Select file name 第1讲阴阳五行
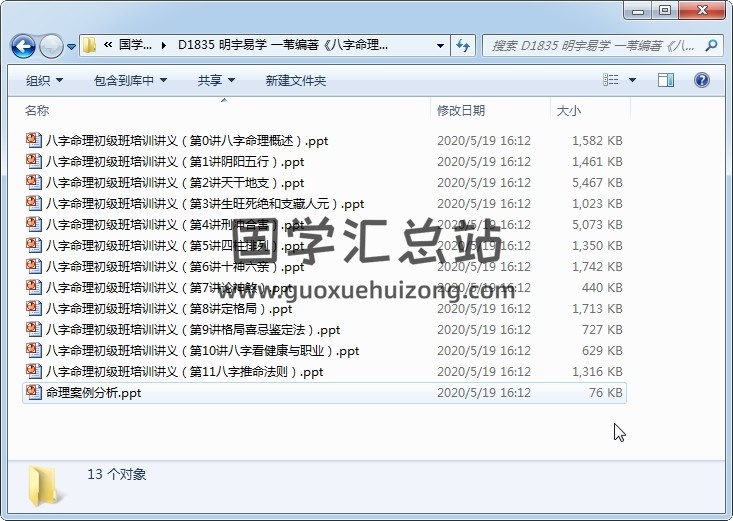Image resolution: width=733 pixels, height=521 pixels. pyautogui.click(x=175, y=162)
